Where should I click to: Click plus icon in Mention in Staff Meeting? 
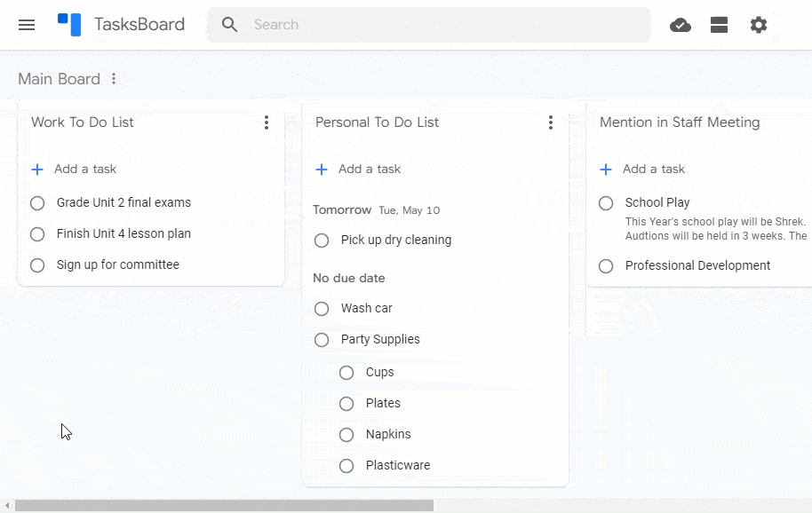click(605, 170)
